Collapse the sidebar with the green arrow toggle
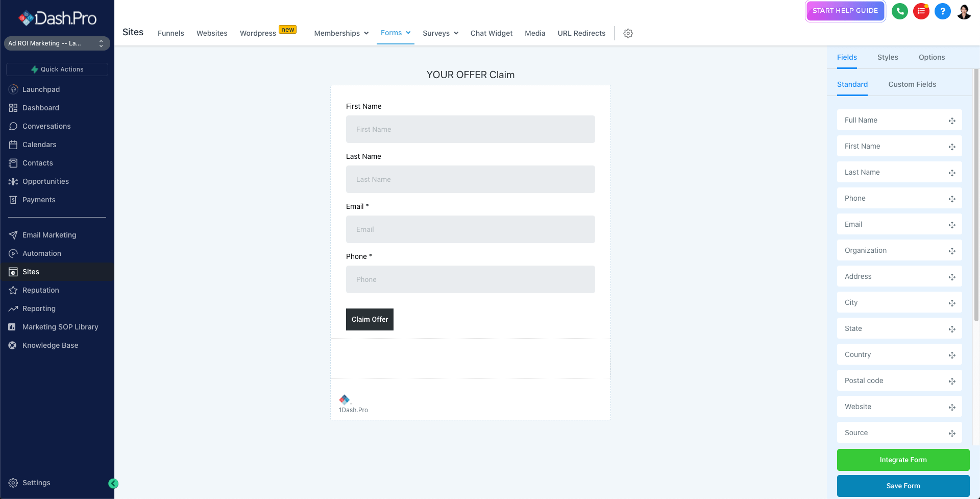 click(x=113, y=483)
